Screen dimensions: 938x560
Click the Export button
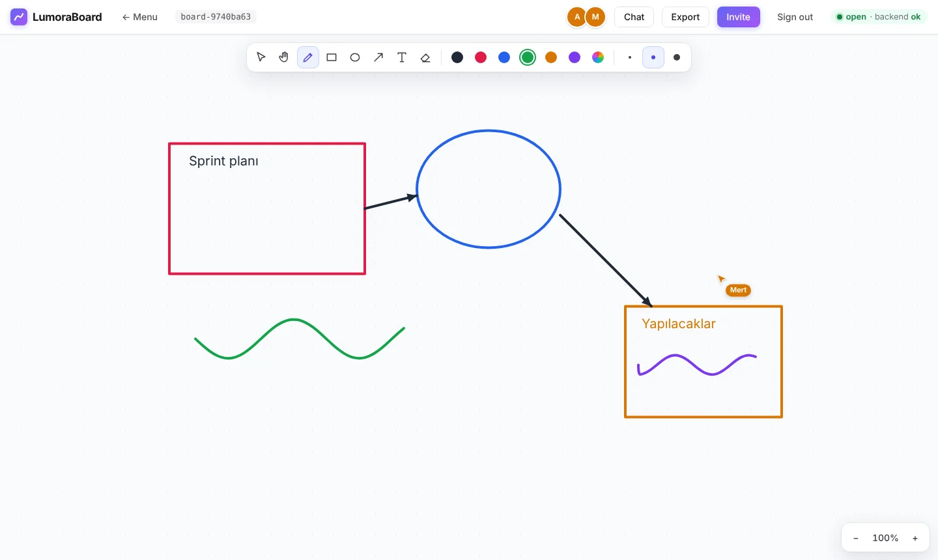coord(685,17)
